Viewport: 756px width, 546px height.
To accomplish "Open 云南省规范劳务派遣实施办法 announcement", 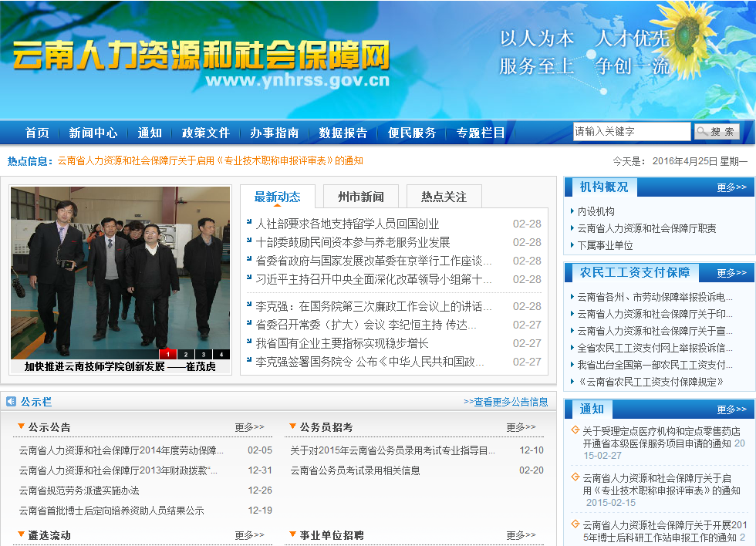I will 79,490.
